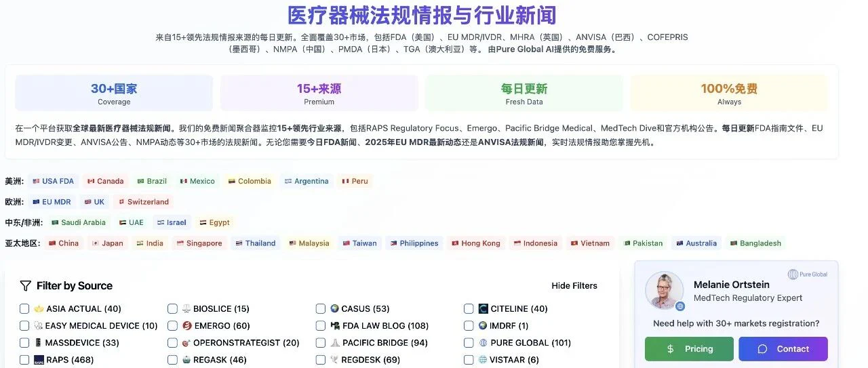Select the EMERGO (60) checkbox
The height and width of the screenshot is (368, 868).
pyautogui.click(x=172, y=325)
